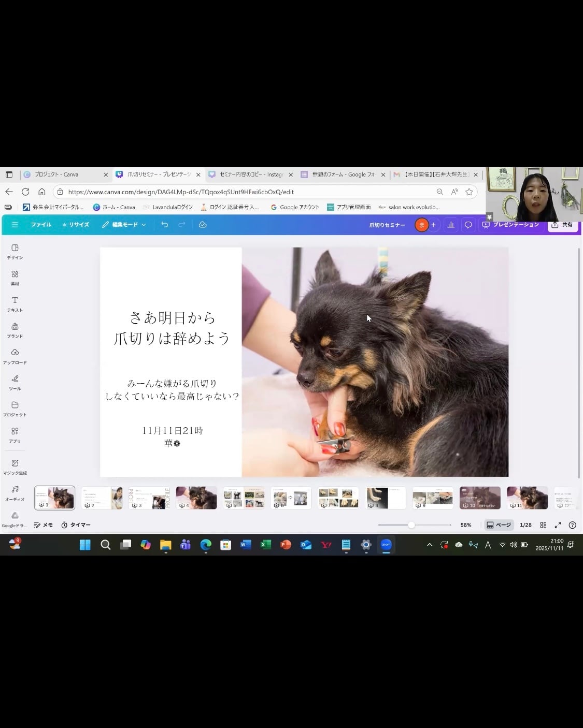
Task: Open the アプリ panel
Action: [15, 435]
